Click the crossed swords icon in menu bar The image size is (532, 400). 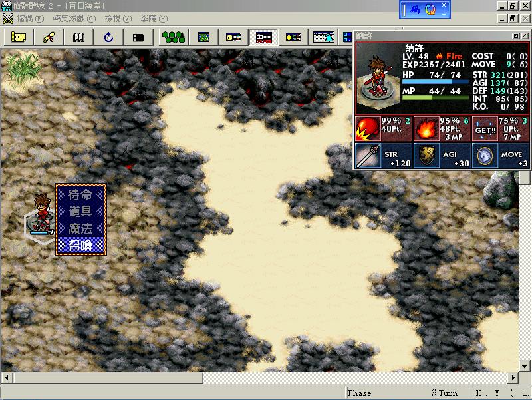(x=7, y=19)
